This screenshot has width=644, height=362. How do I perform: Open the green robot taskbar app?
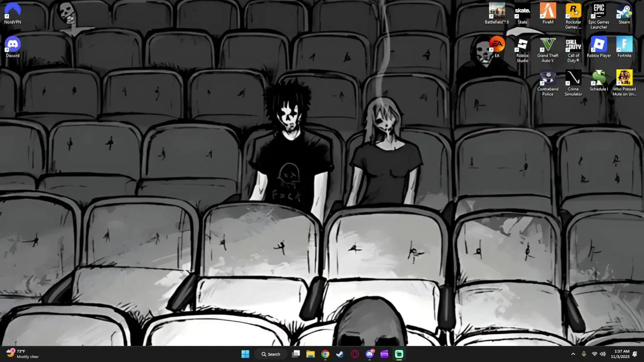pyautogui.click(x=399, y=354)
